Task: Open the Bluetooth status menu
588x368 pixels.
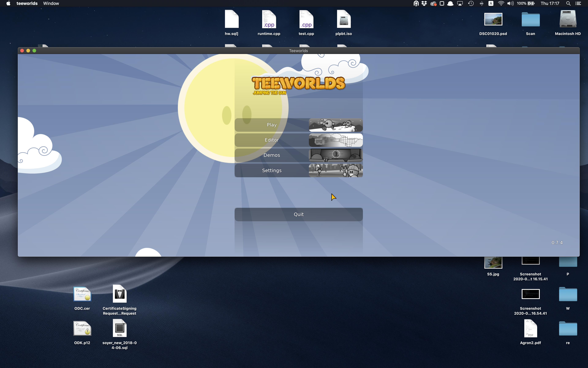Action: 481,3
